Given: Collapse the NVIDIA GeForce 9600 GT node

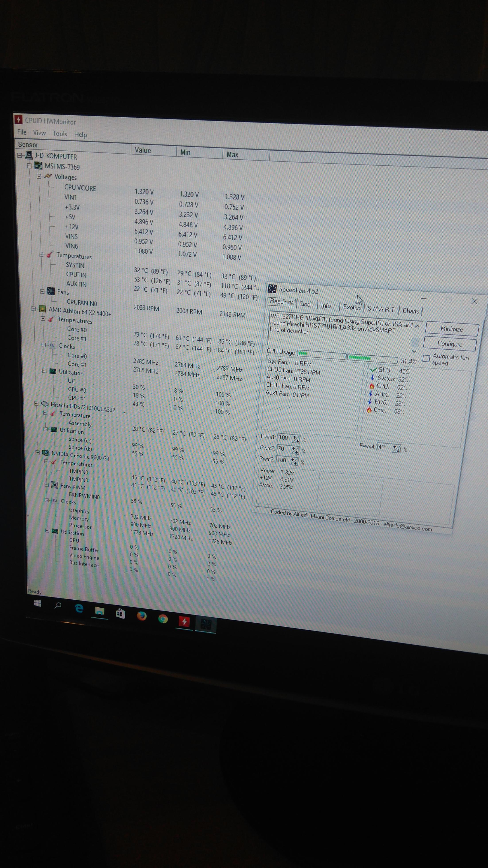Looking at the screenshot, I should 37,453.
